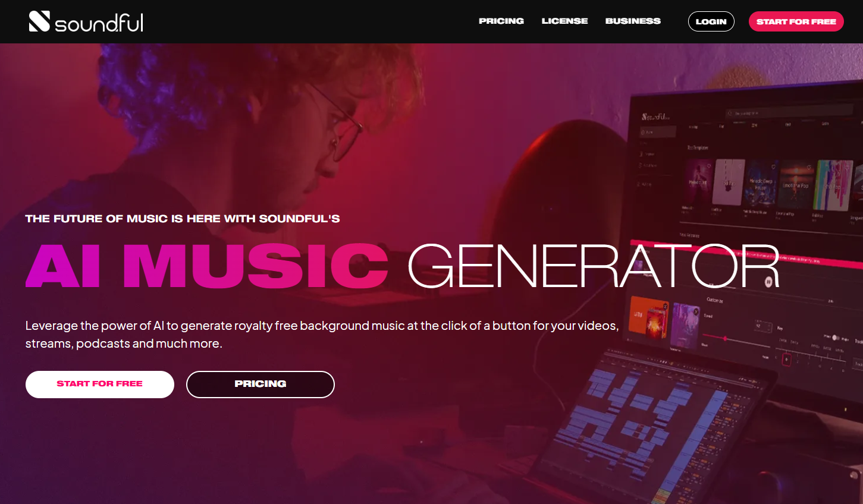The height and width of the screenshot is (504, 863).
Task: Click the purple album cover near Customize
Action: pos(686,326)
